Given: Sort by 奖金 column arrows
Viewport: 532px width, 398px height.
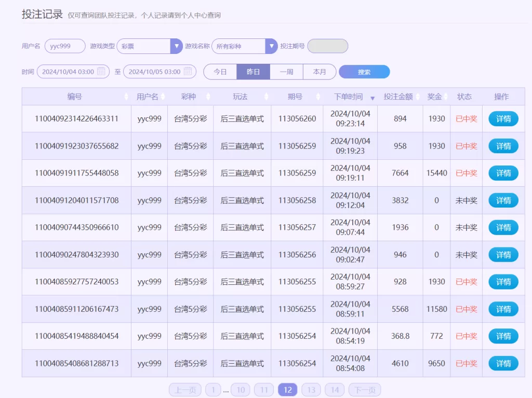Looking at the screenshot, I should coord(445,97).
